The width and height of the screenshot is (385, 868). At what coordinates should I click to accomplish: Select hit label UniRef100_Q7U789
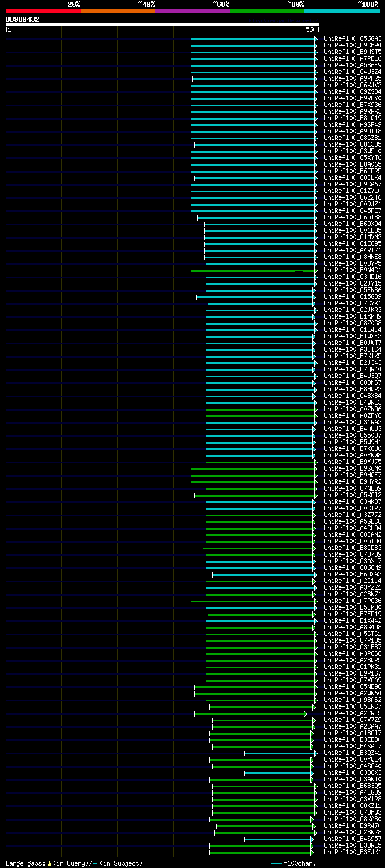click(x=353, y=555)
